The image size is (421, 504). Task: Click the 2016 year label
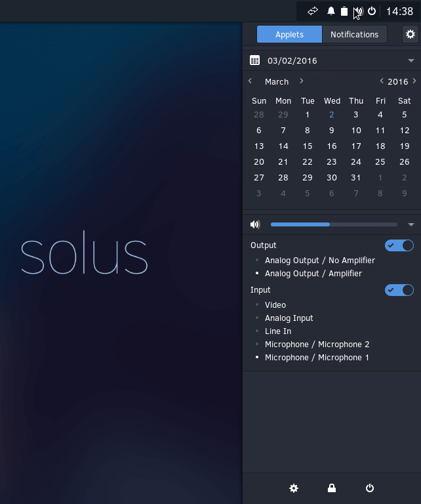click(x=397, y=81)
